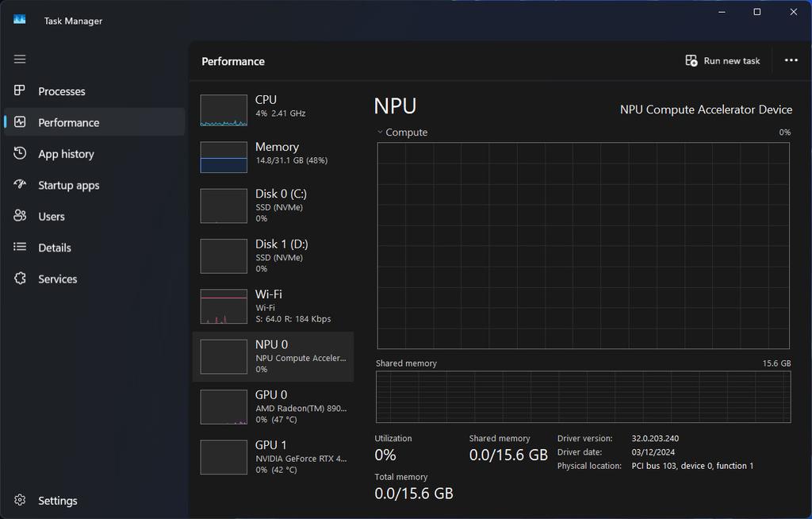Open App history via its clock icon

click(20, 153)
